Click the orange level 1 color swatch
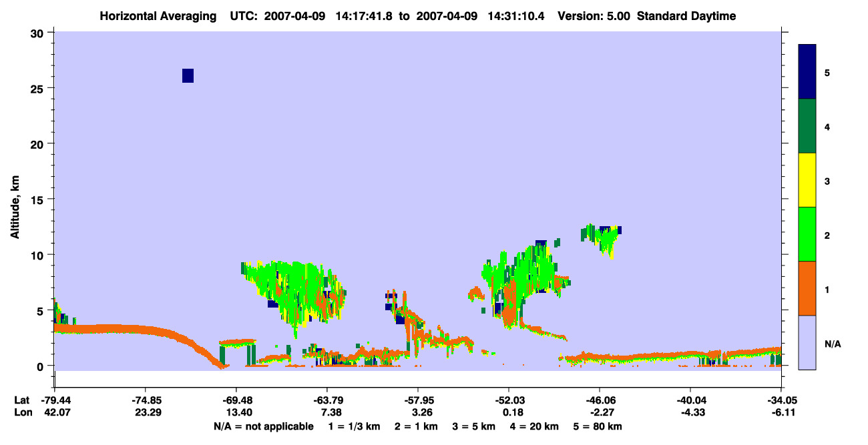868x445 pixels. (807, 288)
